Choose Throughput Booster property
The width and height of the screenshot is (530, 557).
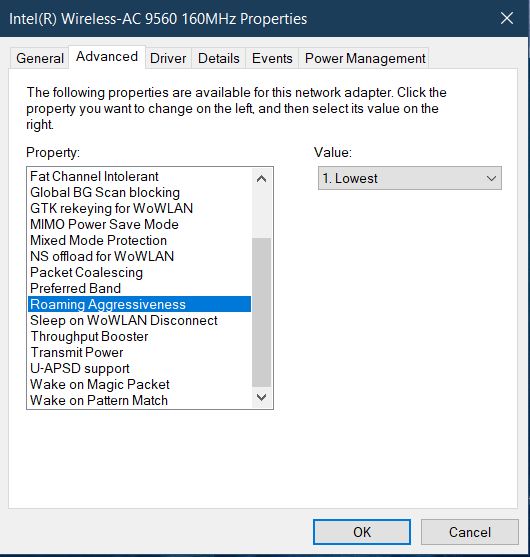(139, 336)
